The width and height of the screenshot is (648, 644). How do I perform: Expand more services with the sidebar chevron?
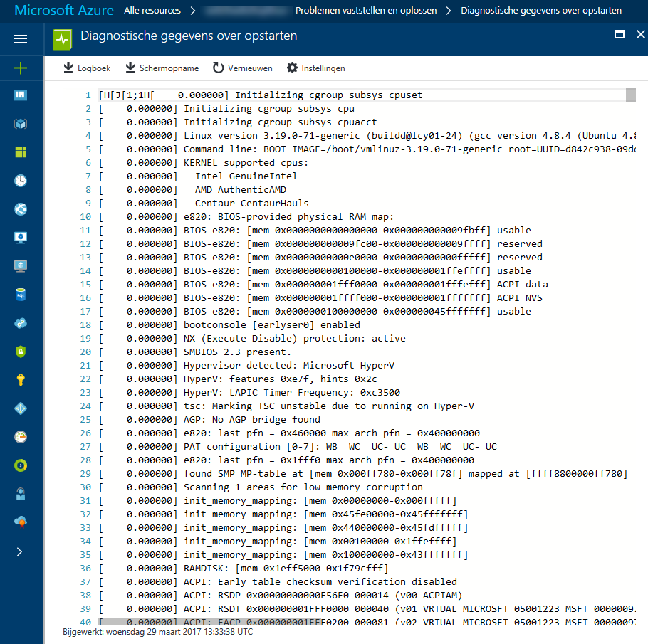click(x=20, y=551)
